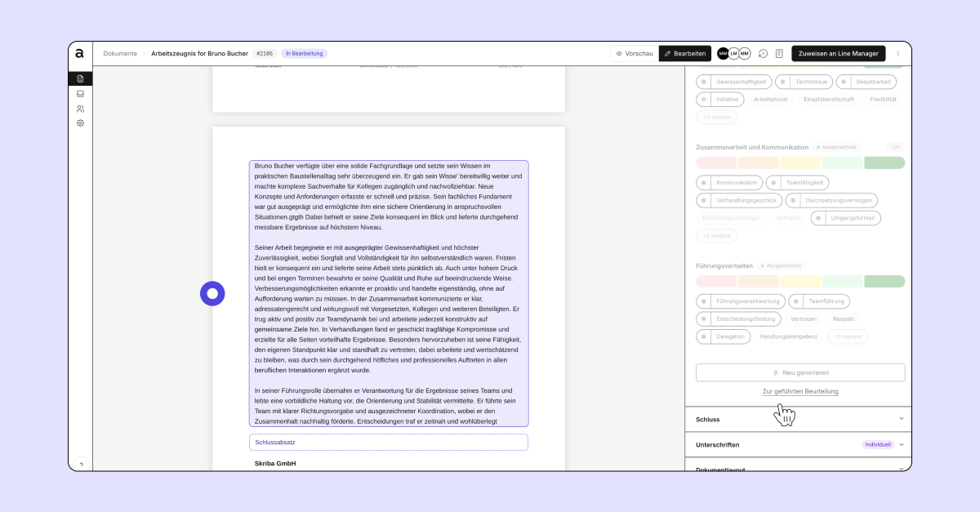Click the Schlussabsatz placeholder block
The width and height of the screenshot is (980, 512).
(x=389, y=443)
